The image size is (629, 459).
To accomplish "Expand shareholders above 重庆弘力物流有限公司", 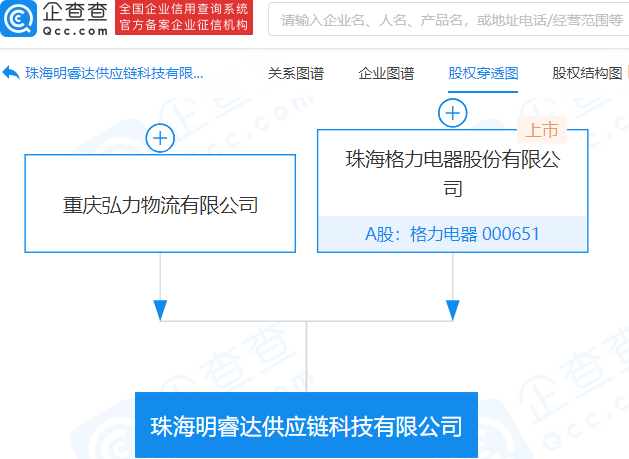I will click(x=160, y=138).
